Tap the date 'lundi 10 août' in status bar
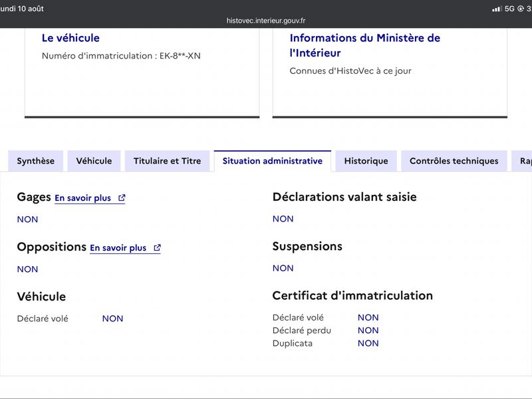532x399 pixels. pos(22,9)
